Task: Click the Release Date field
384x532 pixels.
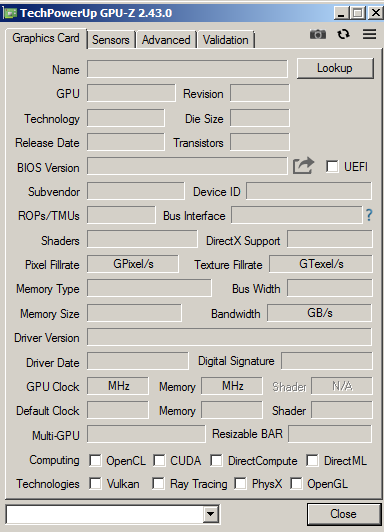Action: pos(126,142)
